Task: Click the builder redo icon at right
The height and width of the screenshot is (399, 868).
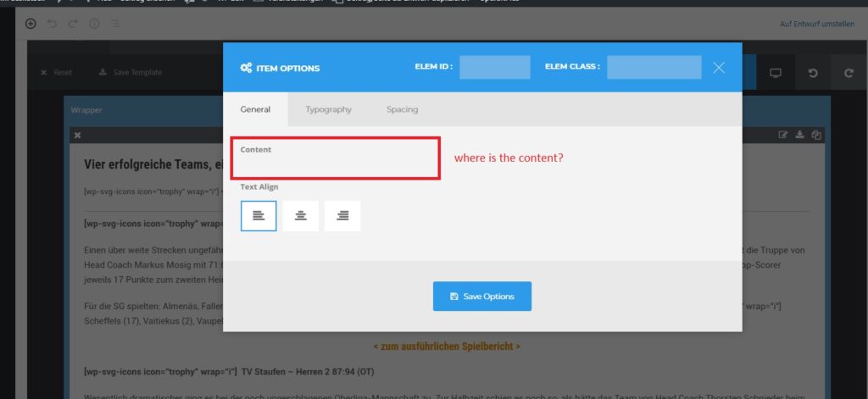Action: (849, 73)
